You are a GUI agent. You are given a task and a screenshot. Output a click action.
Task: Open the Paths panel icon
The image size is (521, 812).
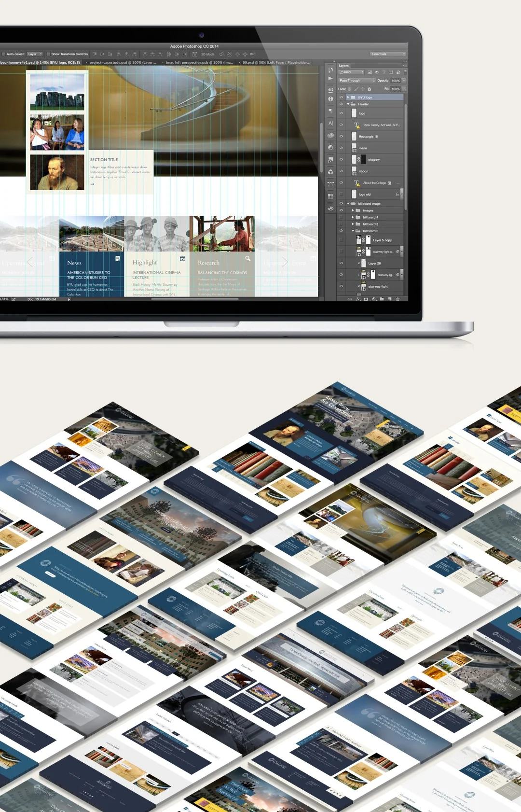click(330, 184)
